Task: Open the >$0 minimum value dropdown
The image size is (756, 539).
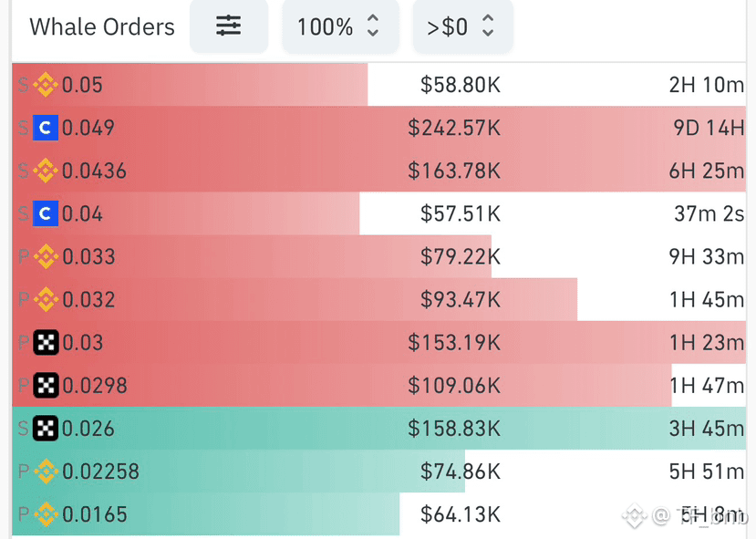Action: tap(463, 26)
